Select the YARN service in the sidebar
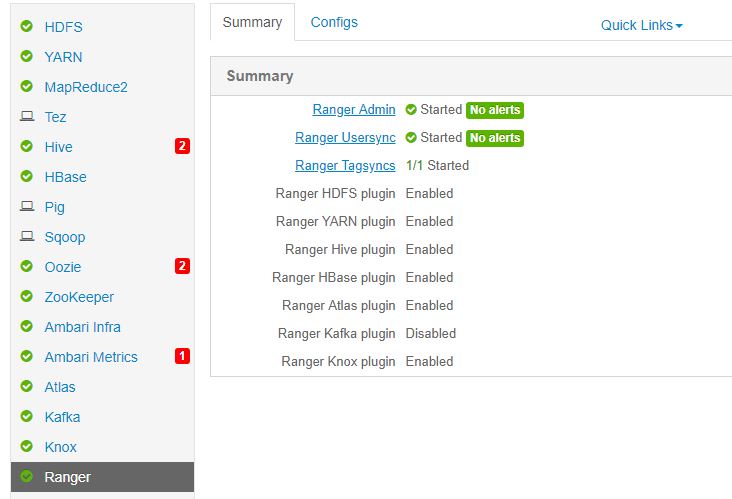The image size is (732, 499). tap(63, 57)
